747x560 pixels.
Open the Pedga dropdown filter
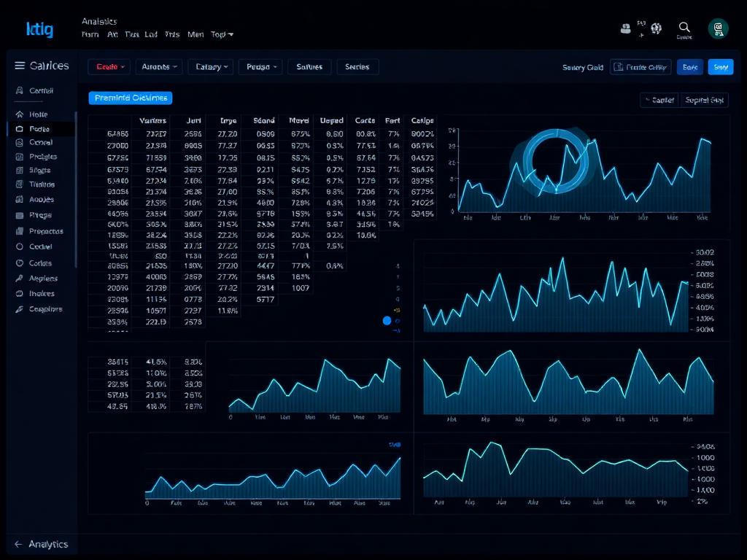point(261,66)
